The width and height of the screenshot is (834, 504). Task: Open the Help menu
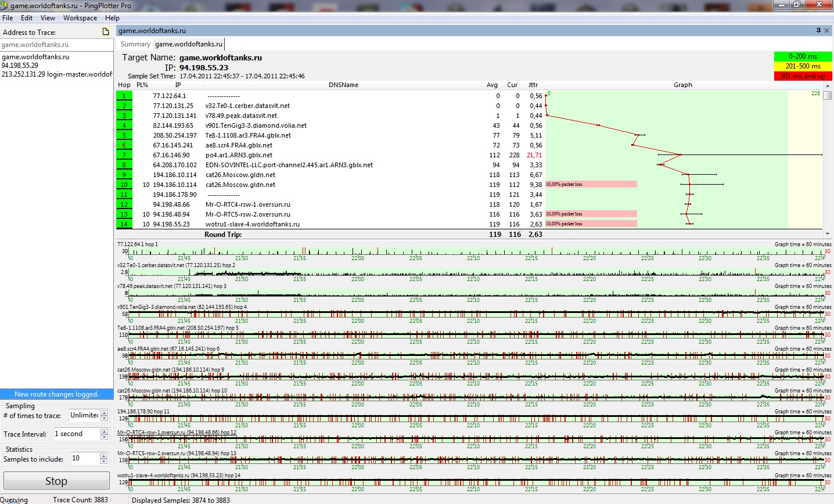(112, 18)
